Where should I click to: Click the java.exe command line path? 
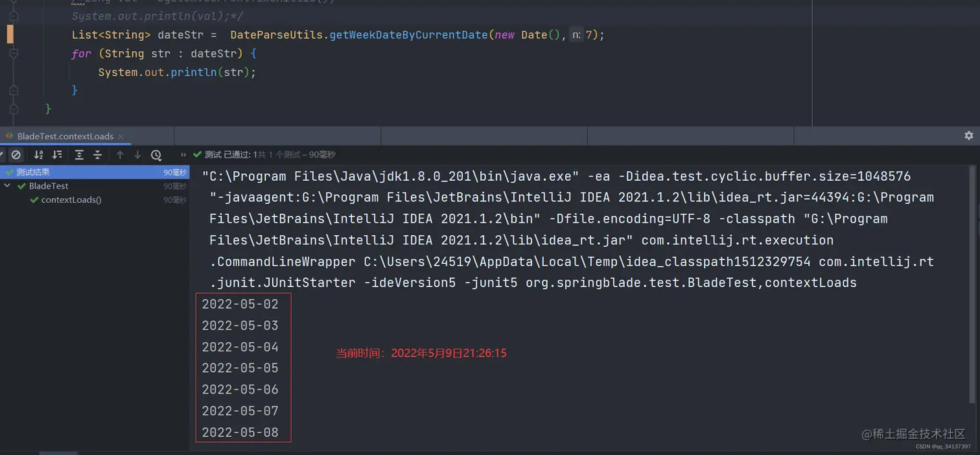point(391,176)
